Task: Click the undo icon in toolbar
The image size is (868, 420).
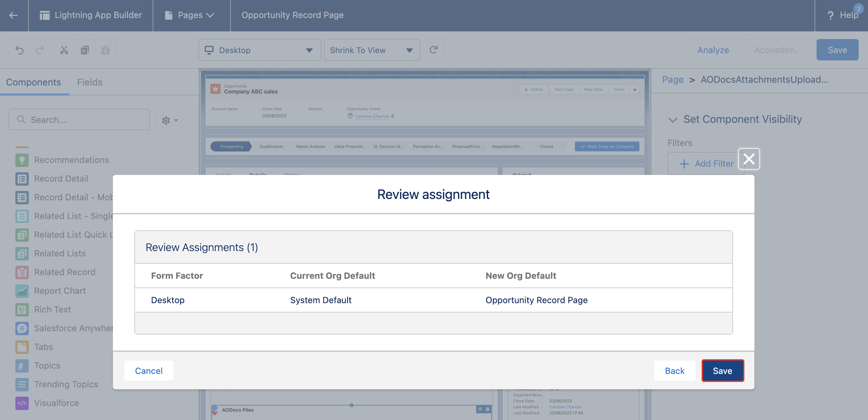Action: [x=19, y=50]
